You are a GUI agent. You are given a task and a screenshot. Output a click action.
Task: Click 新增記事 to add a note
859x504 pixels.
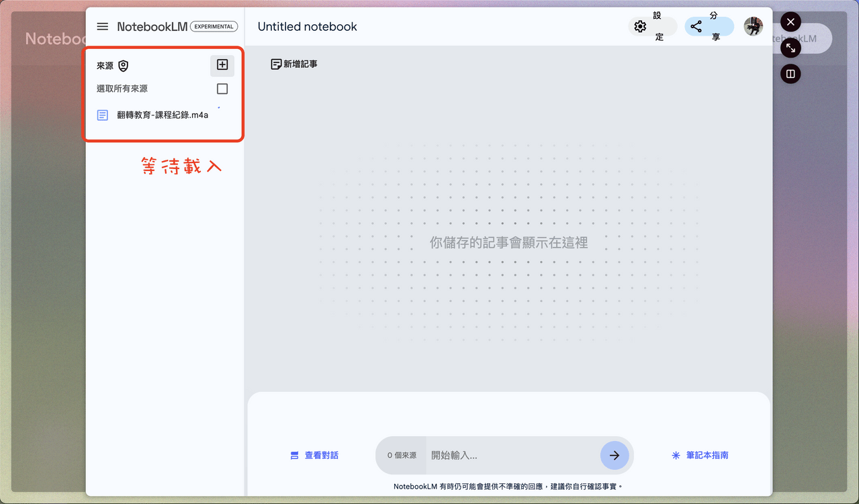[x=294, y=64]
